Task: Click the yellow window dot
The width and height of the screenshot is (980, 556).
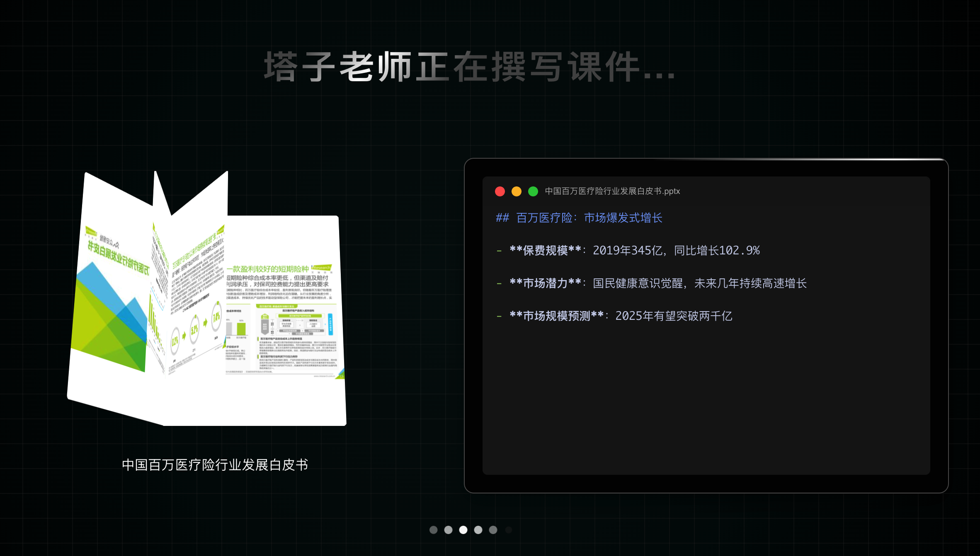Action: pos(517,191)
